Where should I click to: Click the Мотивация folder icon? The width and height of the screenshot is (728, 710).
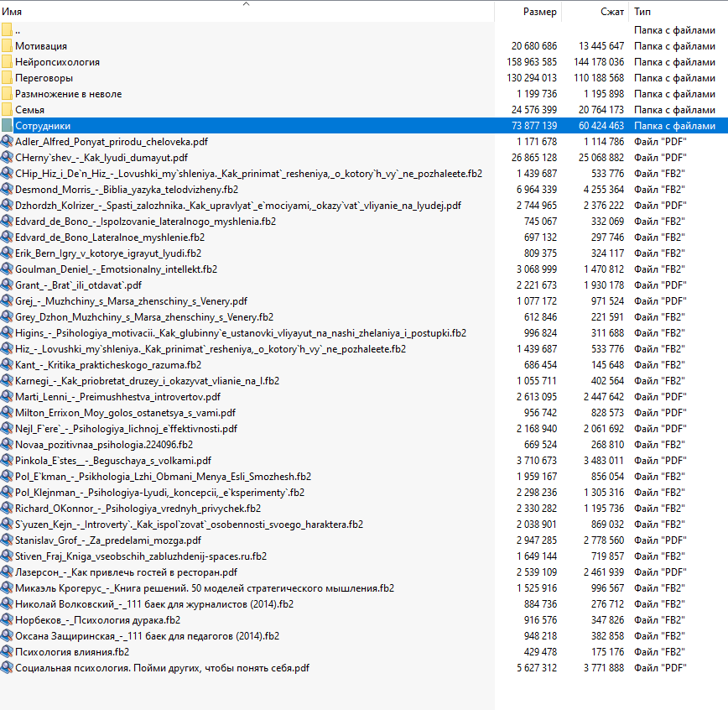tap(8, 46)
